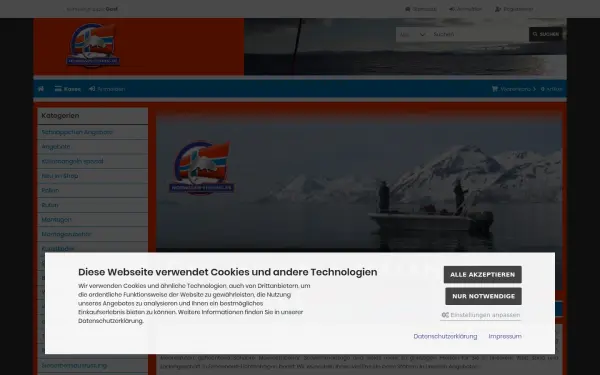Image resolution: width=600 pixels, height=375 pixels.
Task: Open the Neu im Shop category
Action: pyautogui.click(x=93, y=176)
